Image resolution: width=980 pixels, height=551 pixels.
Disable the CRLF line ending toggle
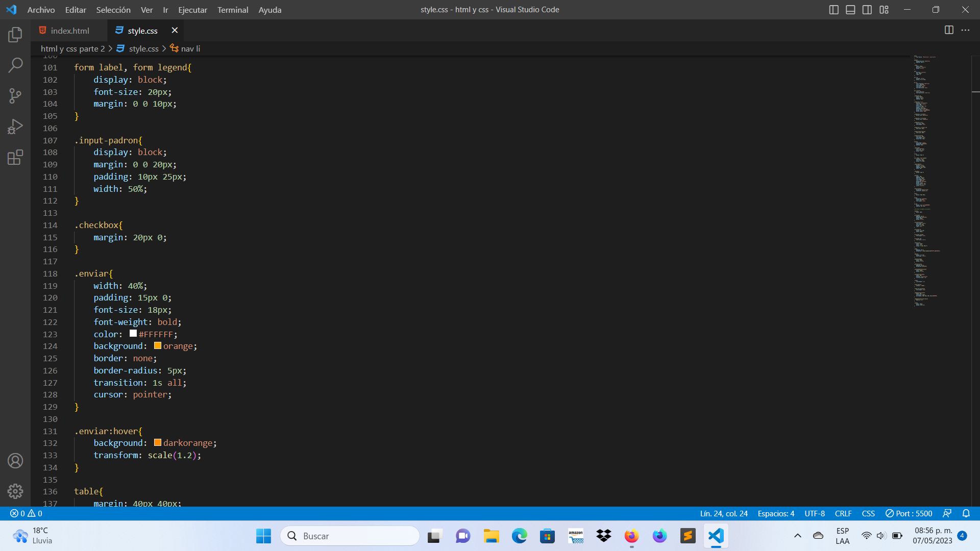(843, 513)
